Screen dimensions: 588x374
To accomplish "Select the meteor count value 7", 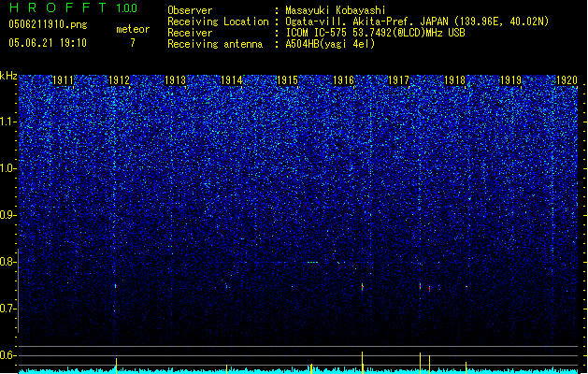I will [x=133, y=43].
